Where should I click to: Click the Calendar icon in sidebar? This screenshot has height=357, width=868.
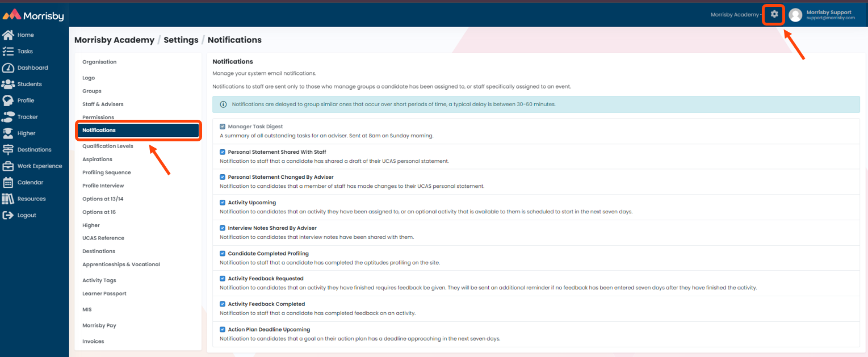pos(8,183)
